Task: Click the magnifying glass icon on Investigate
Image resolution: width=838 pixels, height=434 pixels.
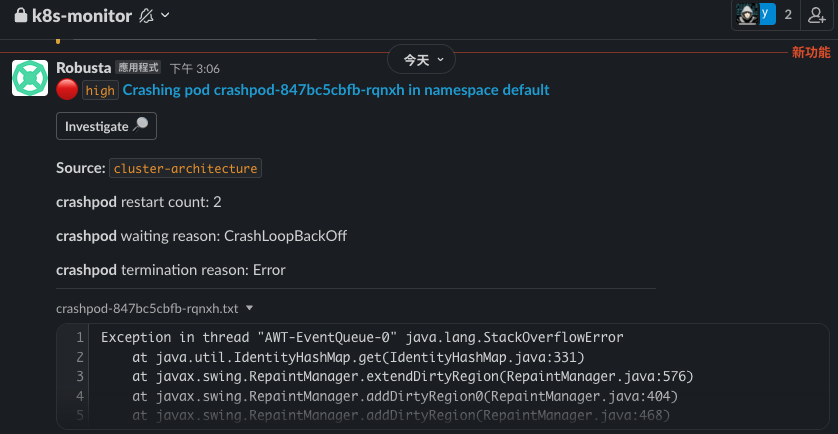Action: pyautogui.click(x=140, y=125)
